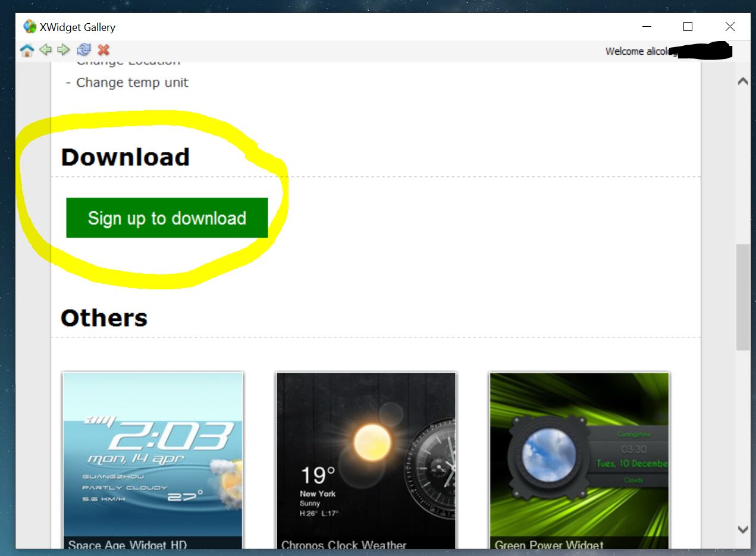Maximize the XWidget Gallery window

(688, 27)
